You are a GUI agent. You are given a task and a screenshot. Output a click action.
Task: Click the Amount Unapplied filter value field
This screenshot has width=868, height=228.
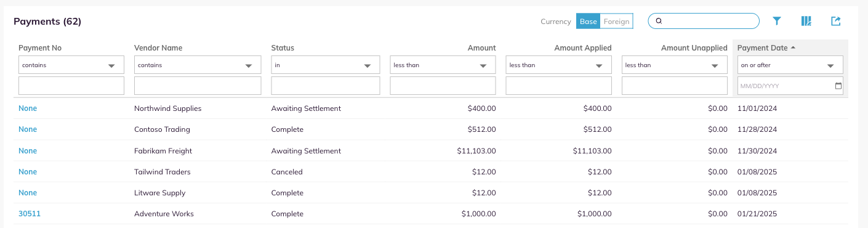675,86
